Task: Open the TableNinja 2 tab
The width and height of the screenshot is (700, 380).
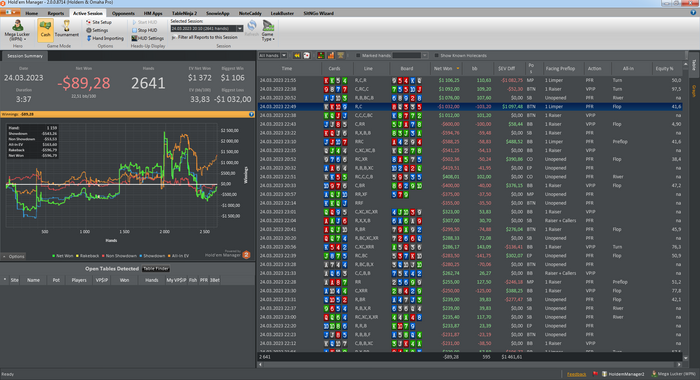Action: (184, 13)
